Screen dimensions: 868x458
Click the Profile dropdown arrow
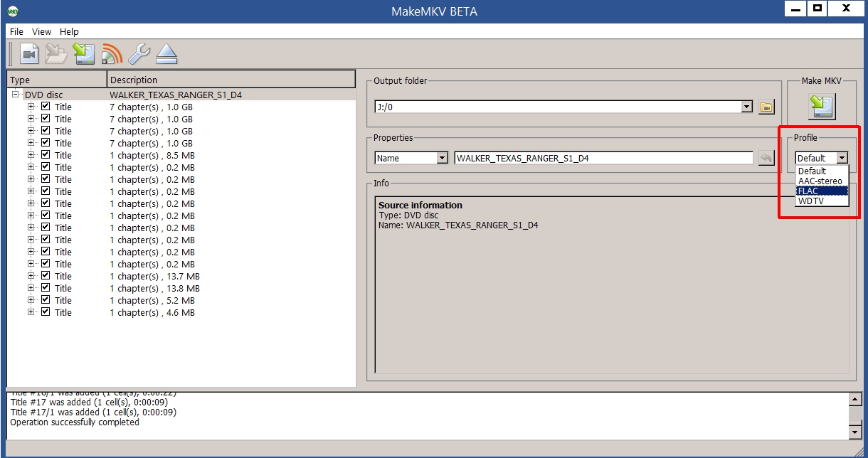pos(842,158)
